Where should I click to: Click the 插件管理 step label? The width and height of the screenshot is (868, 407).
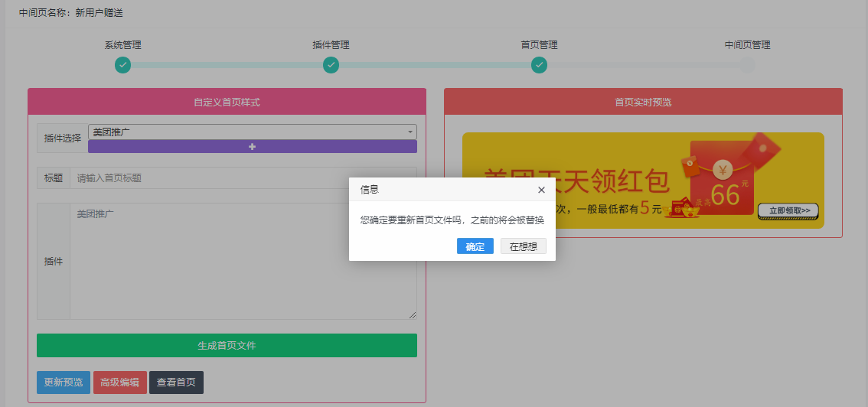331,45
